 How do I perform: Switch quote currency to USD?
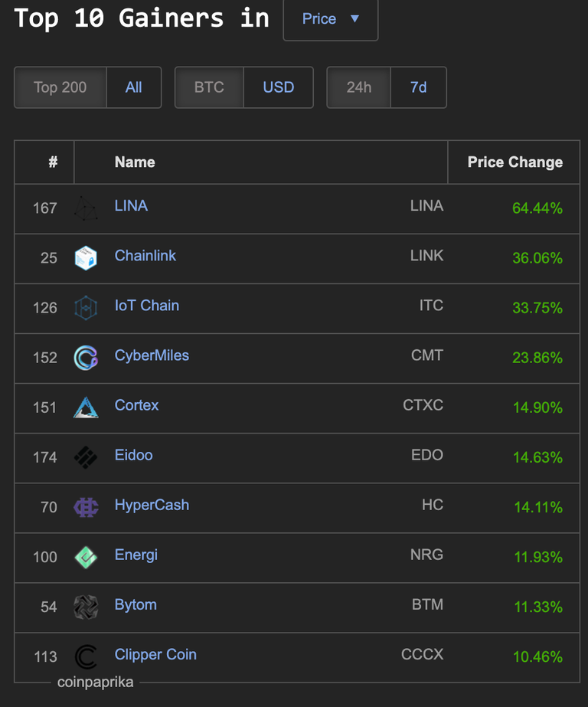click(279, 87)
